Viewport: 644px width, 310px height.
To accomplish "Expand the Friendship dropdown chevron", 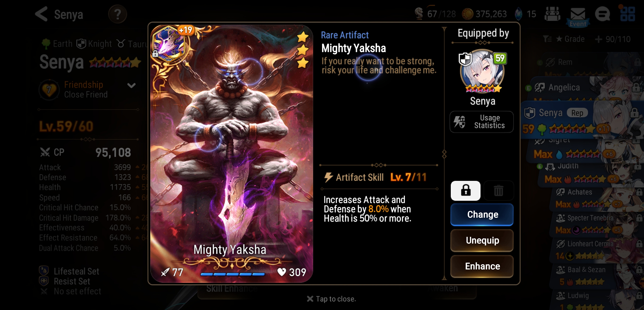I will click(131, 86).
